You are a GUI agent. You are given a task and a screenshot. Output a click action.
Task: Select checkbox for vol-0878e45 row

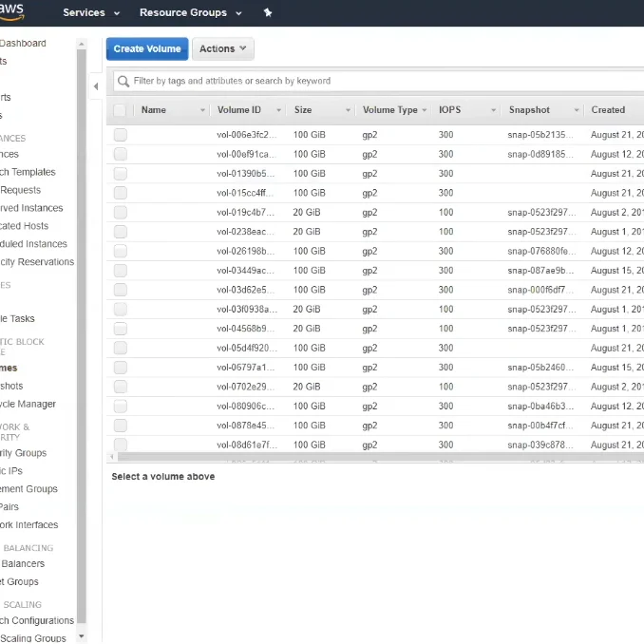pos(121,426)
